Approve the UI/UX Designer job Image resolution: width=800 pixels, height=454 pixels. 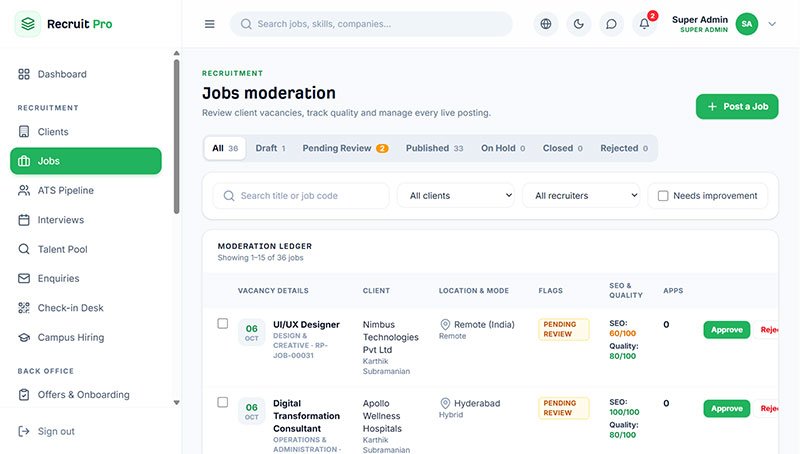tap(727, 330)
